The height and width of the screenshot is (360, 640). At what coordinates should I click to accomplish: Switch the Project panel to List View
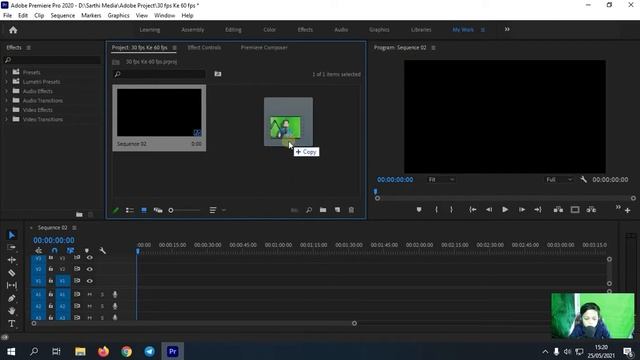pos(129,210)
